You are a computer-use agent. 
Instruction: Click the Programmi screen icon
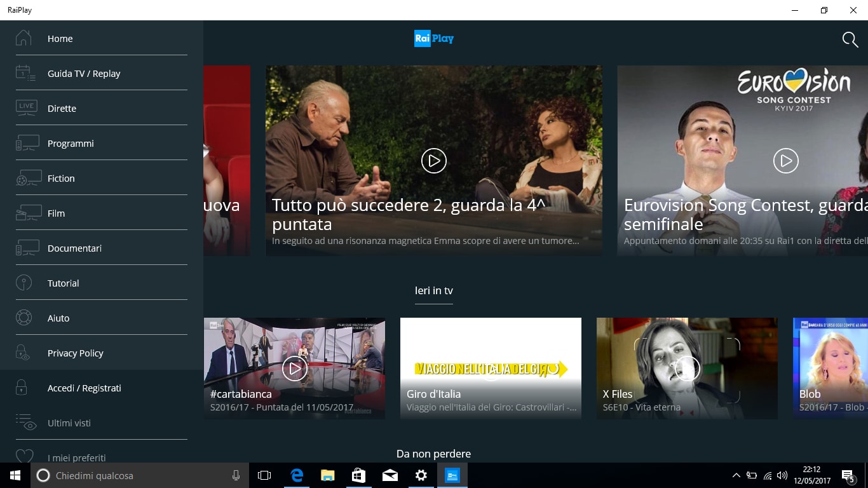click(x=27, y=143)
